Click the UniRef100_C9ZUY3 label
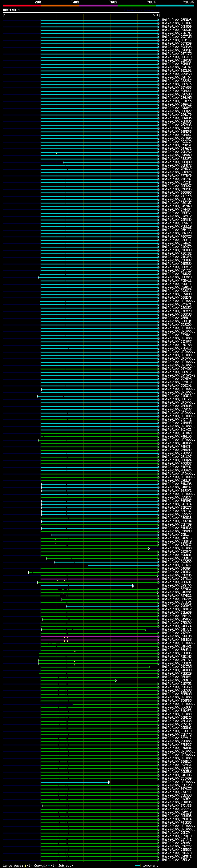The width and height of the screenshot is (197, 868). click(176, 551)
